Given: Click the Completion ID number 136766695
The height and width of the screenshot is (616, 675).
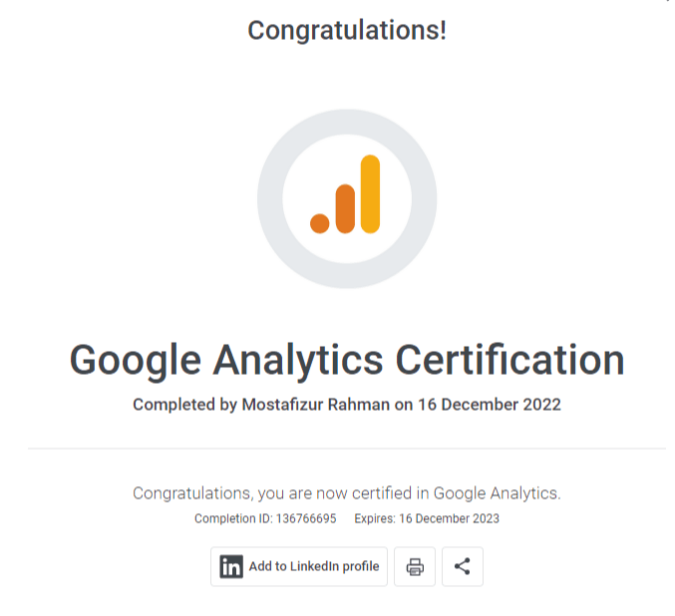Looking at the screenshot, I should pos(306,518).
